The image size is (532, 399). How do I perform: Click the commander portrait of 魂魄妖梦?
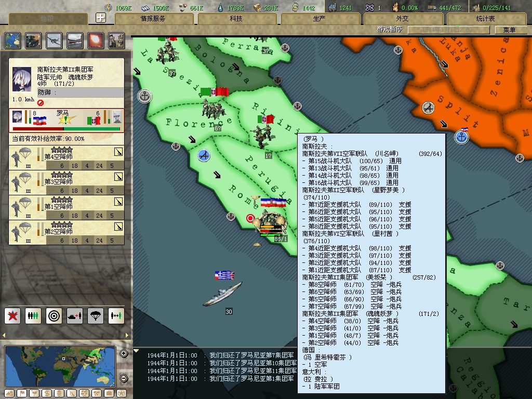22,79
